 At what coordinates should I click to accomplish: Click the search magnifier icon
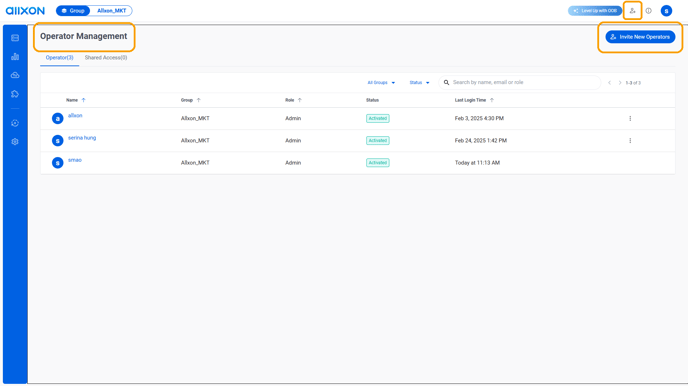446,82
